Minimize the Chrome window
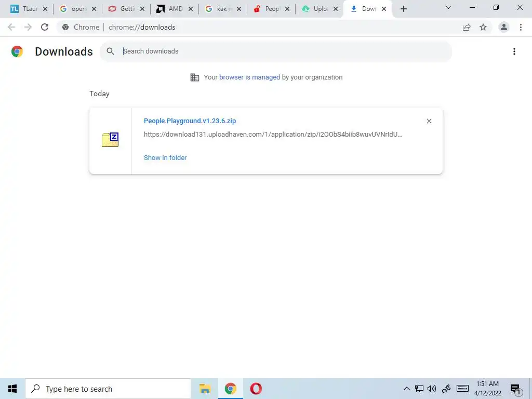The height and width of the screenshot is (399, 532). click(x=472, y=7)
